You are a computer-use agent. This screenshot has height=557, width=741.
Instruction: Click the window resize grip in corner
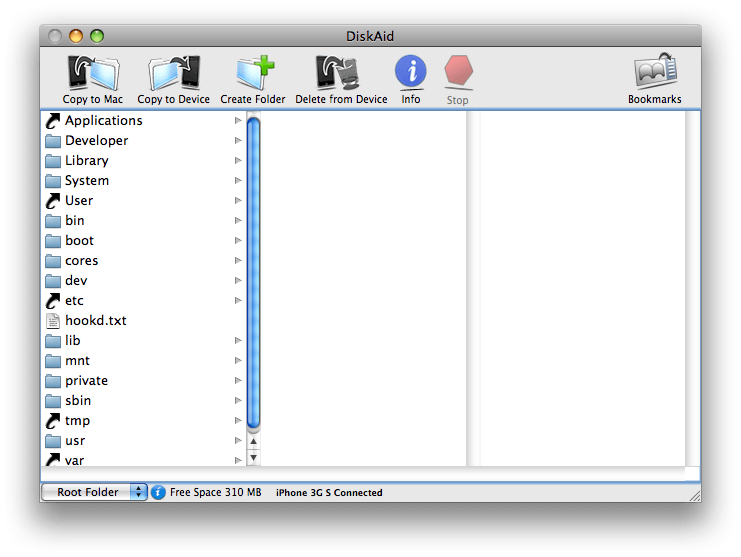pos(693,494)
